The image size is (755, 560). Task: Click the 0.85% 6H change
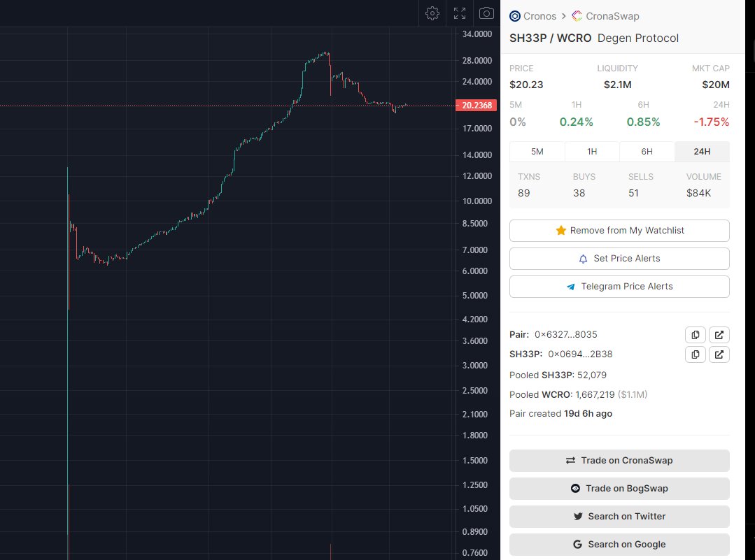coord(643,122)
